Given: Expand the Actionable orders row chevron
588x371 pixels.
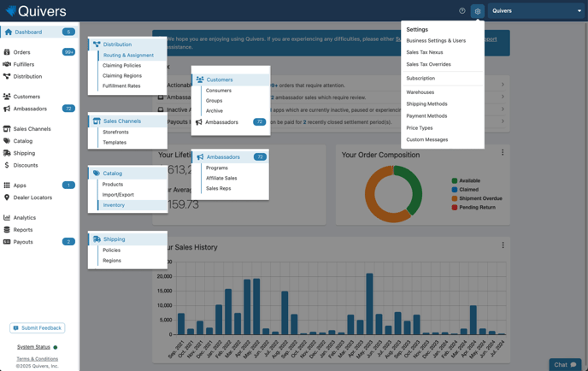Looking at the screenshot, I should [503, 85].
